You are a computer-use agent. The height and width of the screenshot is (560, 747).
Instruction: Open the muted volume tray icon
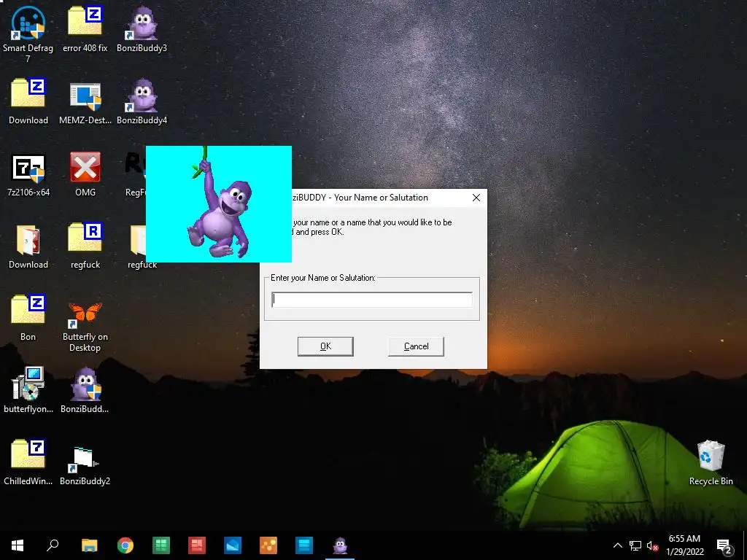click(652, 545)
